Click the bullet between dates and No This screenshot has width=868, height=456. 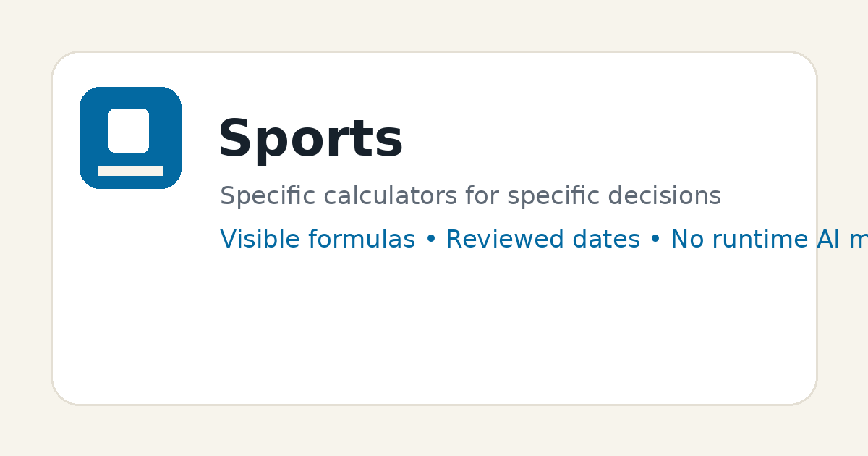[x=655, y=240]
